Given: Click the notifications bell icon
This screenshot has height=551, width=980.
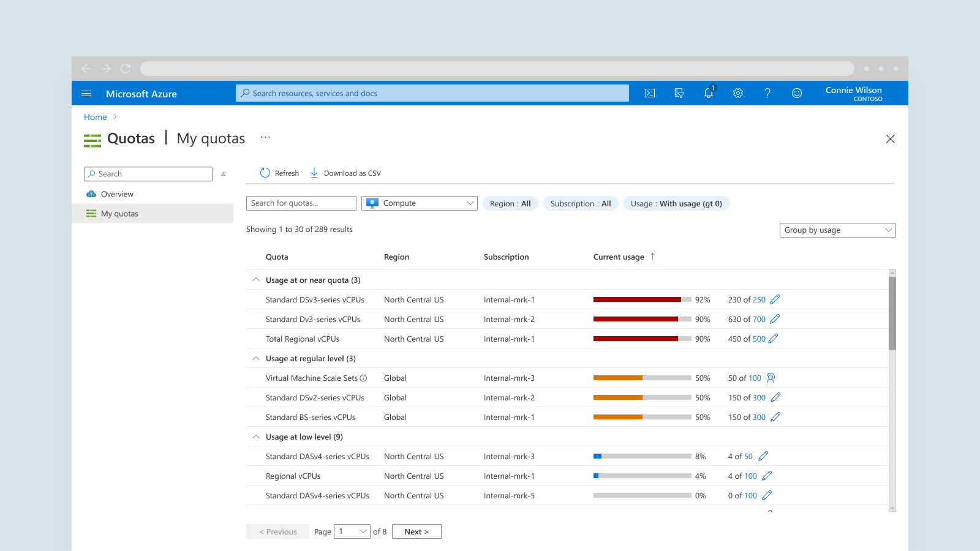Looking at the screenshot, I should coord(709,93).
